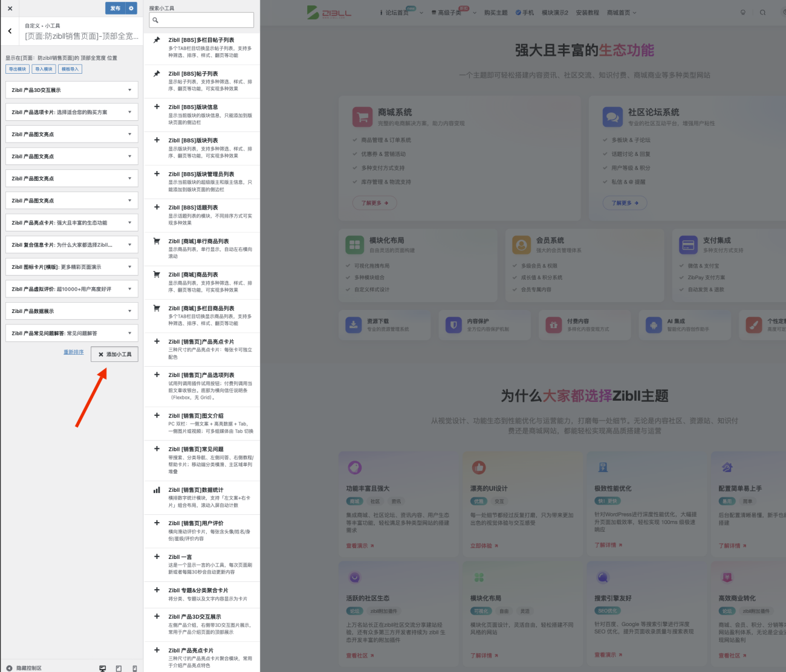Click the 社区论坛系统 chat bubble icon in preview
Screen dimensions: 786x672
click(612, 117)
